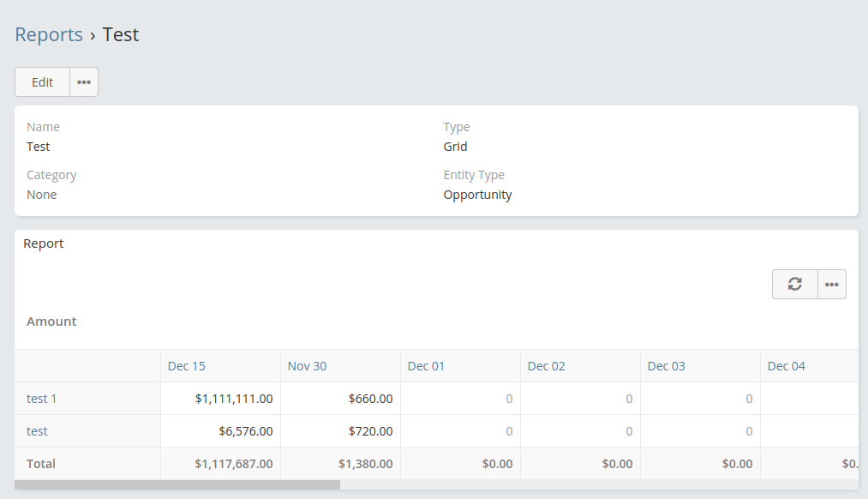Click the $1,117,687.00 total cell

pyautogui.click(x=234, y=464)
